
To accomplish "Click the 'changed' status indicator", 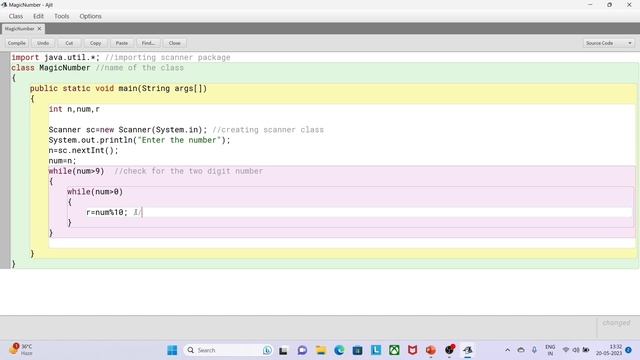I will [616, 323].
